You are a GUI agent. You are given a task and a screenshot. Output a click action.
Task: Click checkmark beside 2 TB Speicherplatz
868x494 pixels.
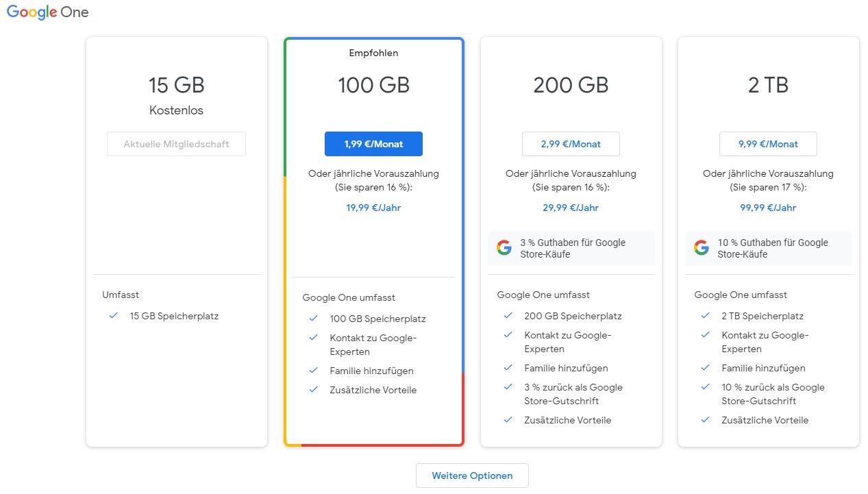[x=706, y=316]
